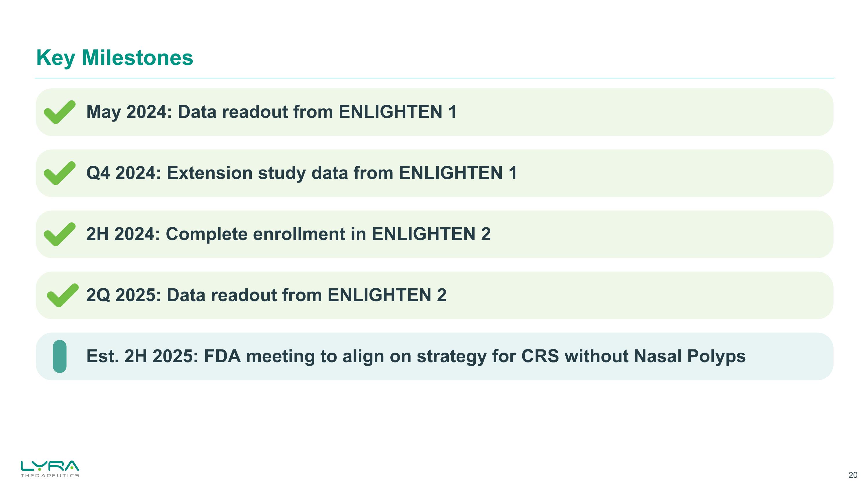
Task: Click the Lyra logo graphic
Action: coord(49,466)
